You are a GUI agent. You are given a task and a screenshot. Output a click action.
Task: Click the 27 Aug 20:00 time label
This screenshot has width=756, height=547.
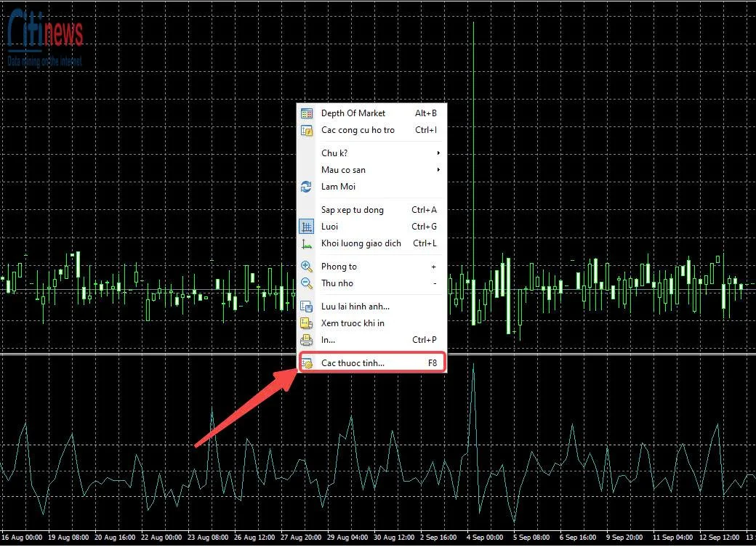(301, 538)
